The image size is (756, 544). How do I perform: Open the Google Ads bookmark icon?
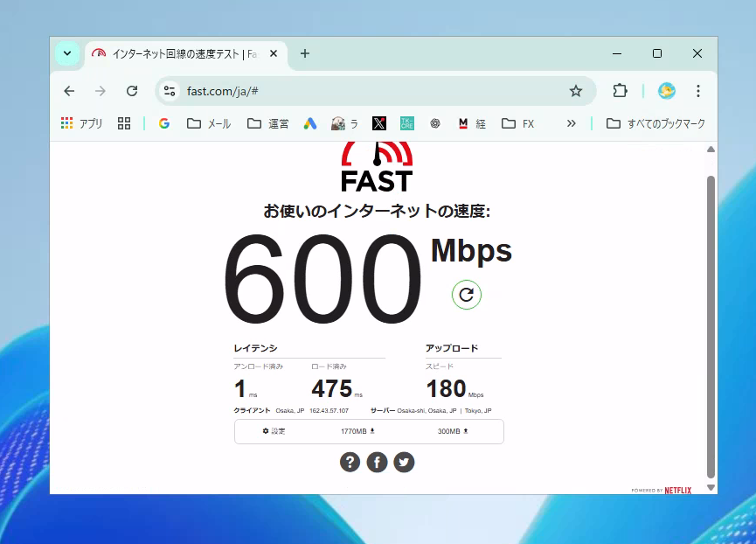(x=309, y=123)
